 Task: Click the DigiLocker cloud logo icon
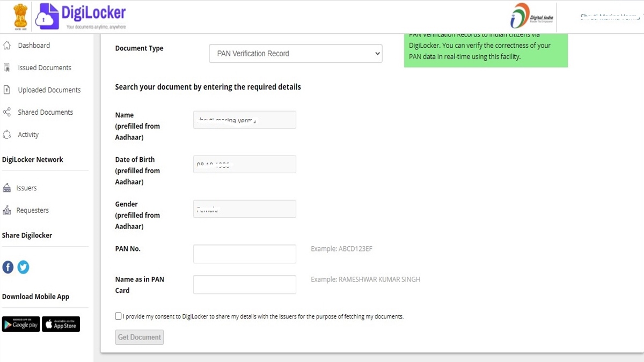click(x=47, y=17)
